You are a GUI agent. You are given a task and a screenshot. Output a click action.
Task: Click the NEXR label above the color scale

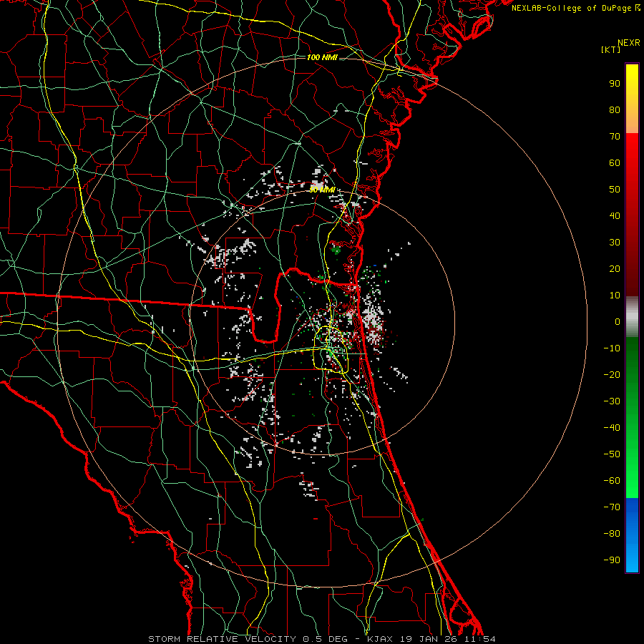click(628, 43)
